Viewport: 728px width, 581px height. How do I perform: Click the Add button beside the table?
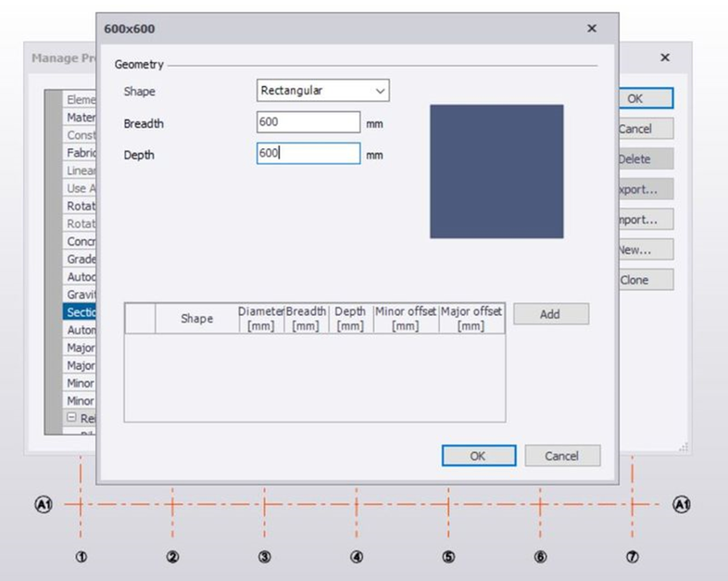click(551, 314)
